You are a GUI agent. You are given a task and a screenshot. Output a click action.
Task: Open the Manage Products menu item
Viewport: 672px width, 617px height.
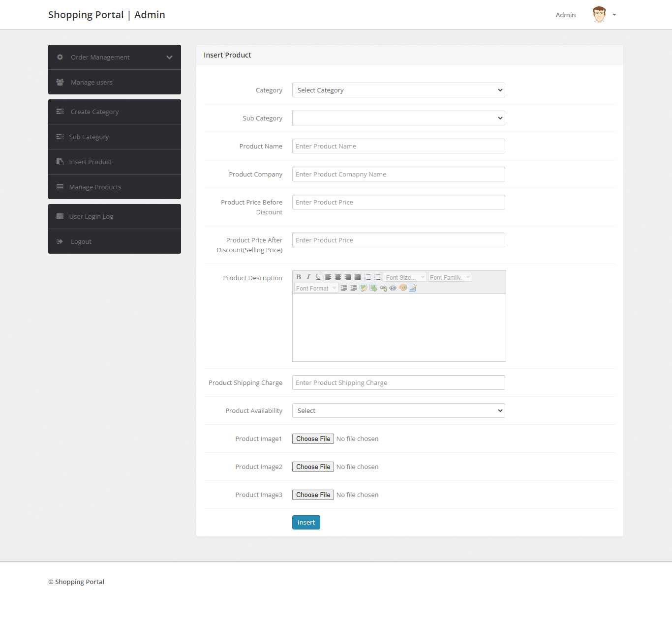coord(95,187)
